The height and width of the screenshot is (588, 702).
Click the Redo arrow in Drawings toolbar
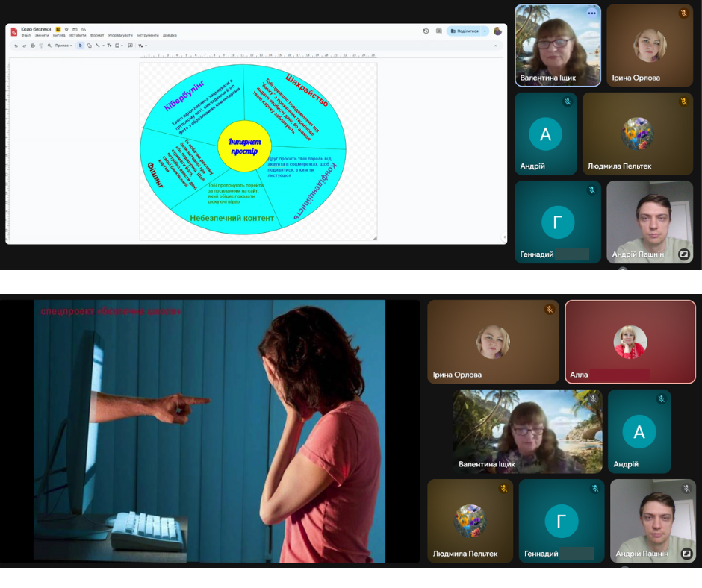click(24, 46)
